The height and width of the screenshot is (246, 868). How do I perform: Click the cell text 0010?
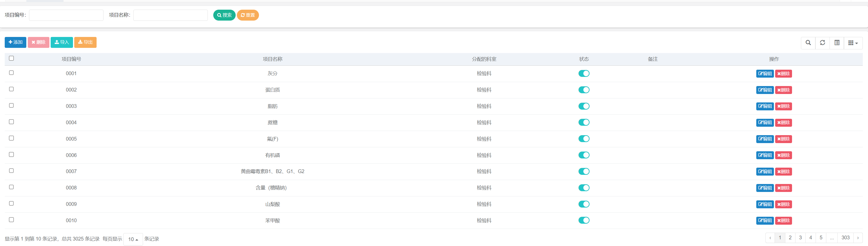(71, 220)
